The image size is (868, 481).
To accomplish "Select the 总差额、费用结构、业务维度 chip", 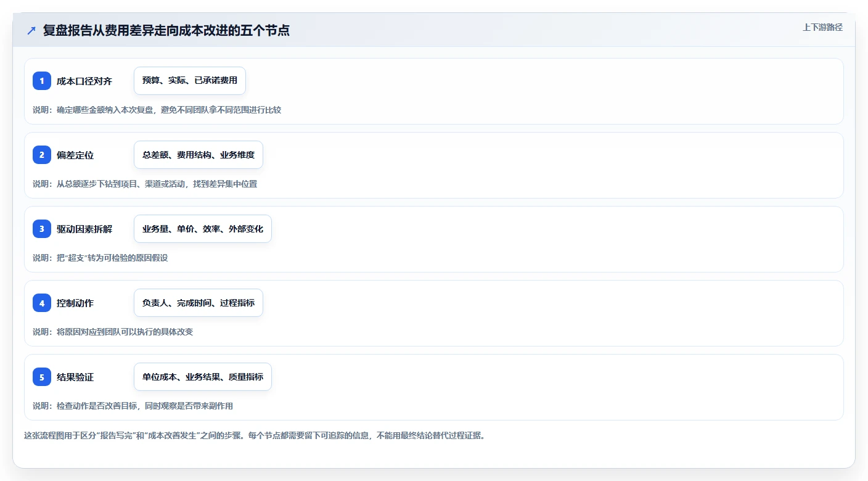I will pos(199,155).
